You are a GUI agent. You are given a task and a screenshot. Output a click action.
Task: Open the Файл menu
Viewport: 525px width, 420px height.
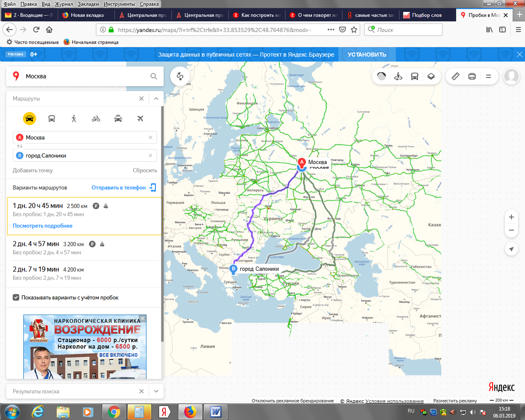(9, 4)
